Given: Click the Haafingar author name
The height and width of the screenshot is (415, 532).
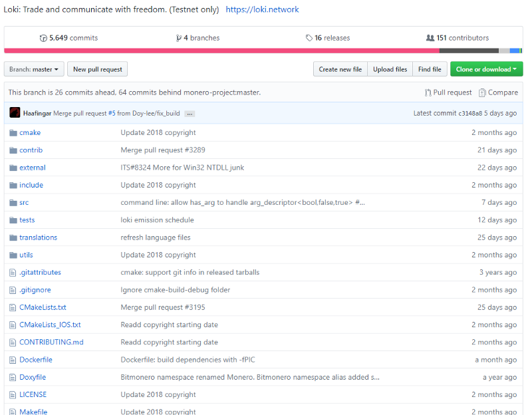Looking at the screenshot, I should (x=37, y=113).
